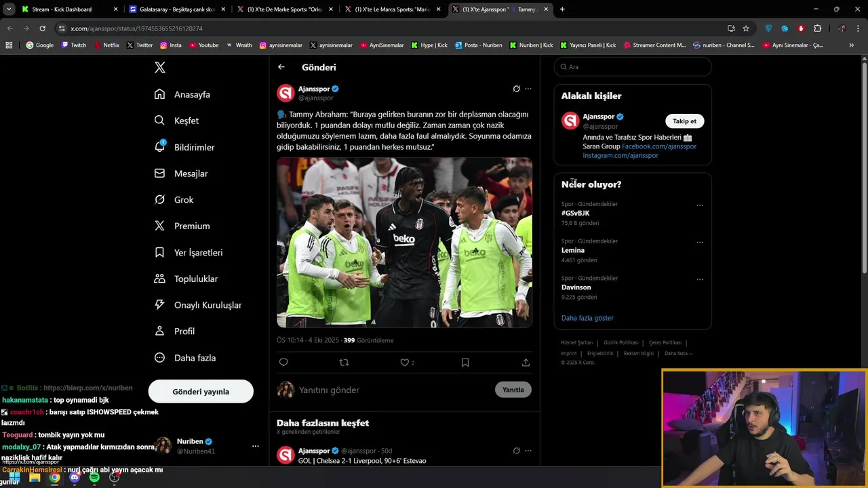The height and width of the screenshot is (488, 868).
Task: Click the browser back arrow
Action: (x=9, y=28)
